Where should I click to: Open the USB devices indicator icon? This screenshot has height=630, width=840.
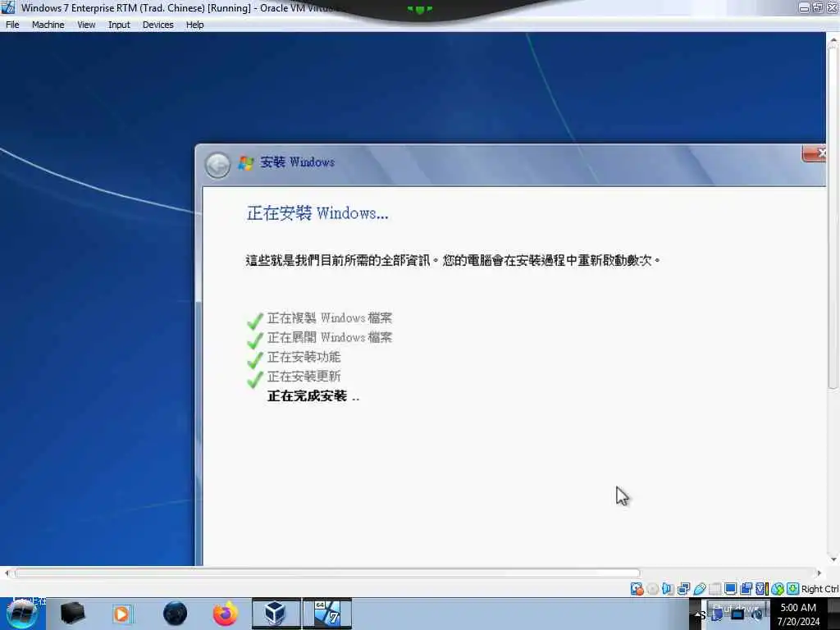[700, 589]
